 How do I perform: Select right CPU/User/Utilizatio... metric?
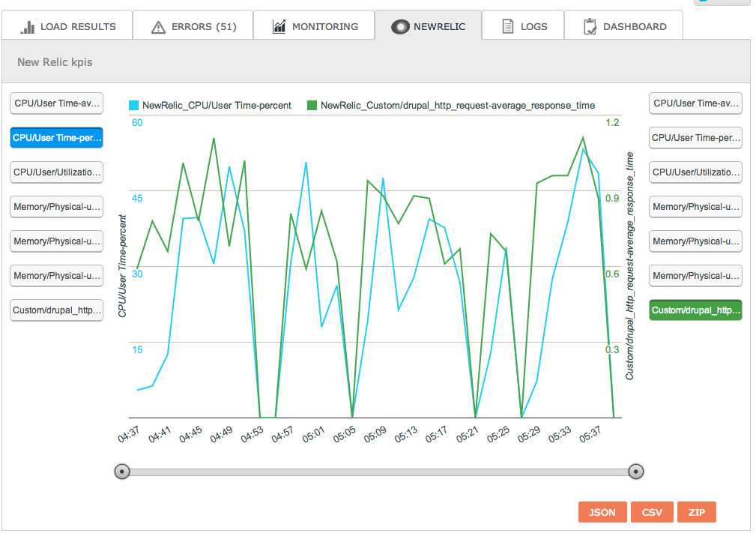point(695,172)
